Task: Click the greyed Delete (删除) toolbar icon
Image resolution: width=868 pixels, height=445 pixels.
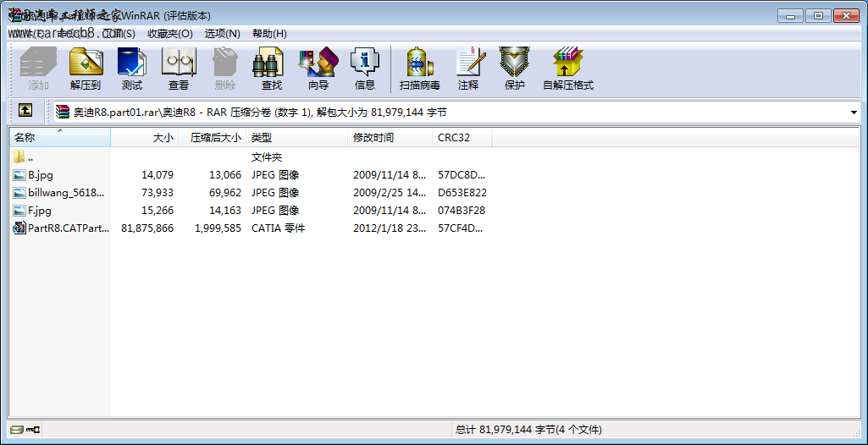Action: pos(224,62)
